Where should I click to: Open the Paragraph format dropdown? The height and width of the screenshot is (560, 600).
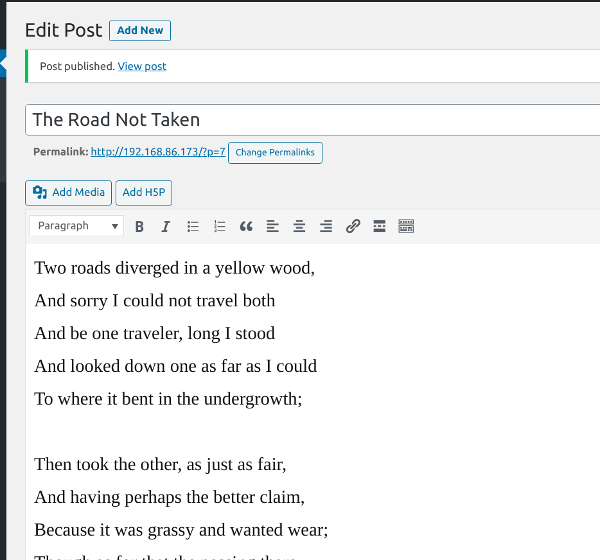tap(77, 226)
